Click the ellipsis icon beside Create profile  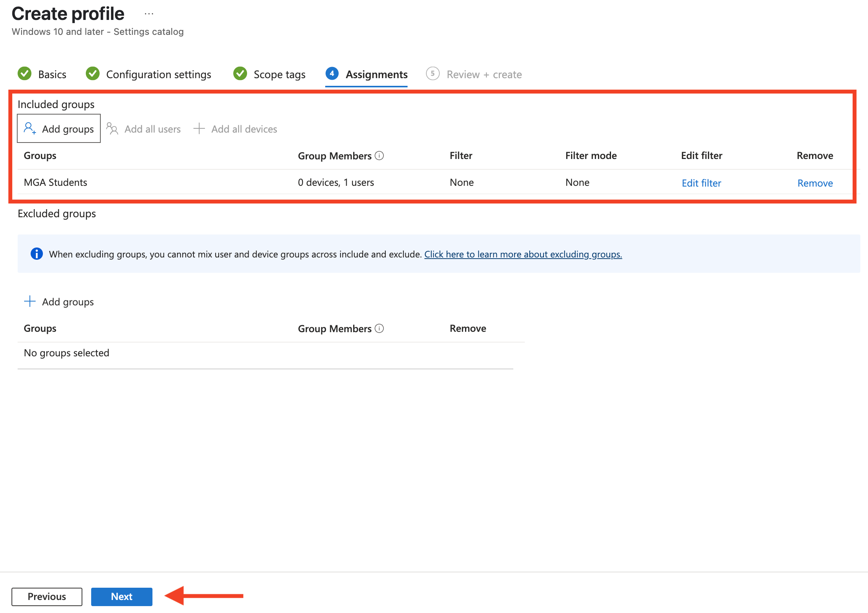(x=149, y=14)
